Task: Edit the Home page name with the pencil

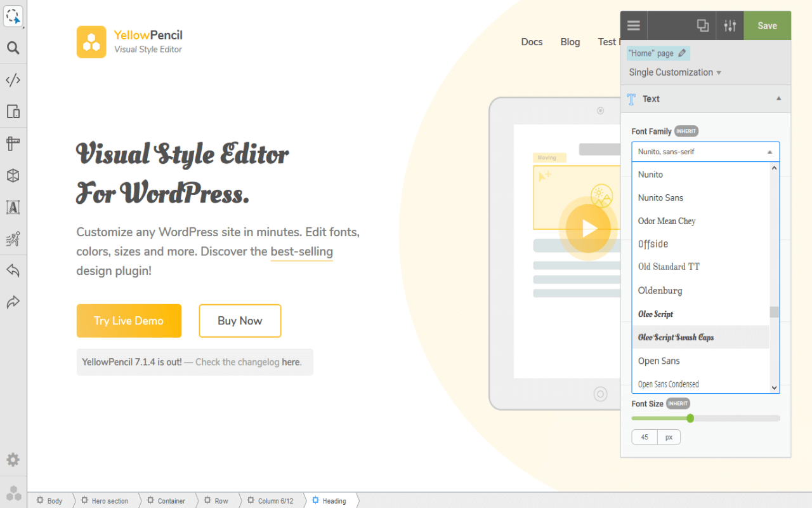Action: (681, 53)
